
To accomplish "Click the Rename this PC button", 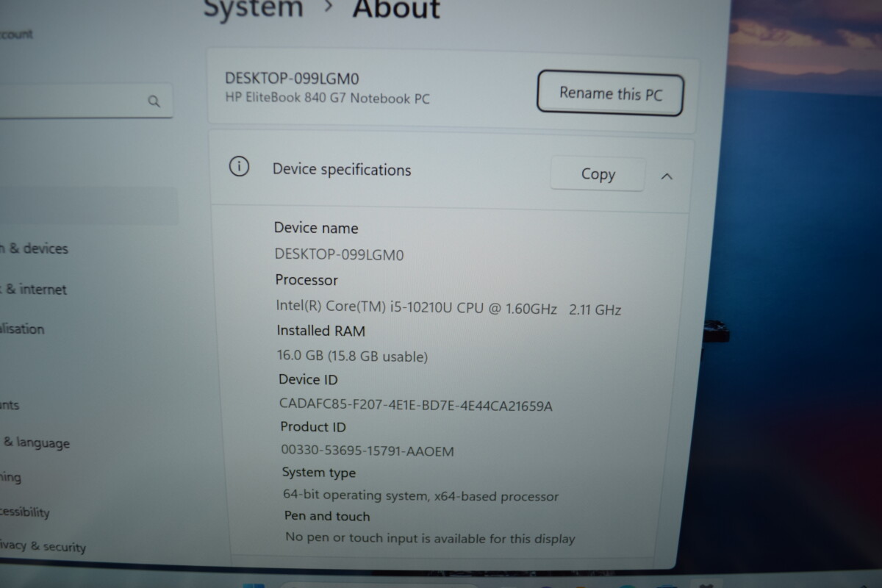I will (610, 93).
